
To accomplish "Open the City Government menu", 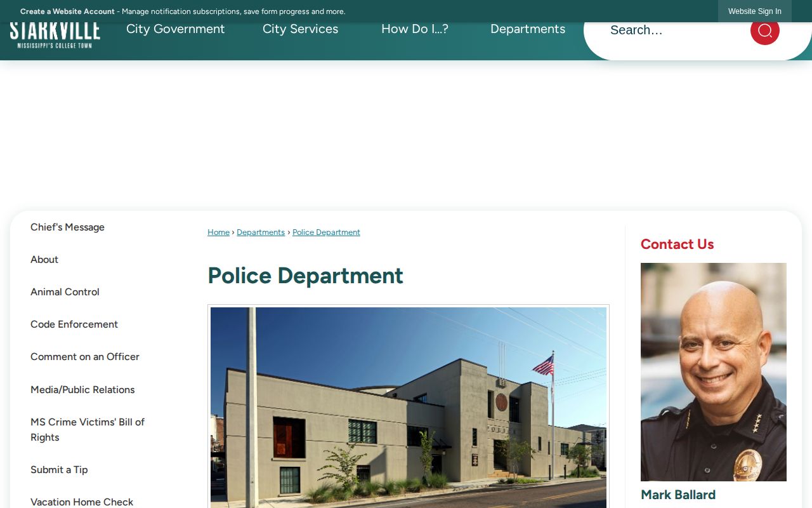I will pyautogui.click(x=175, y=29).
